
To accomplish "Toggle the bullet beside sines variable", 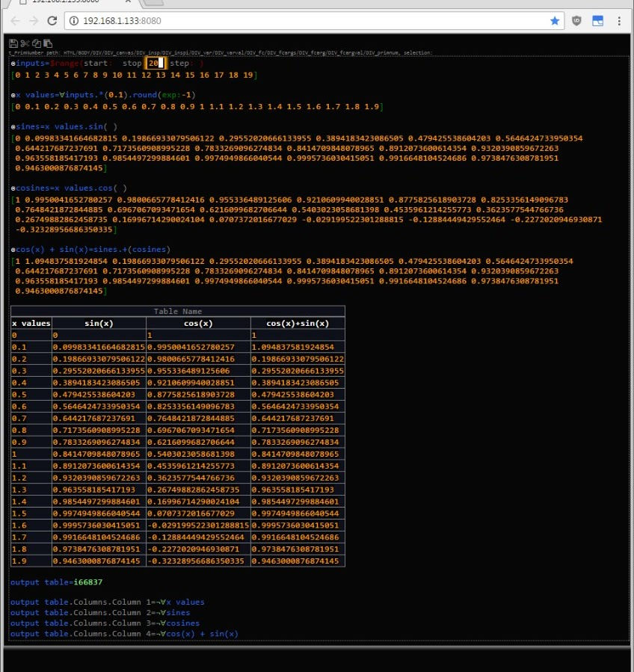I will (x=13, y=127).
